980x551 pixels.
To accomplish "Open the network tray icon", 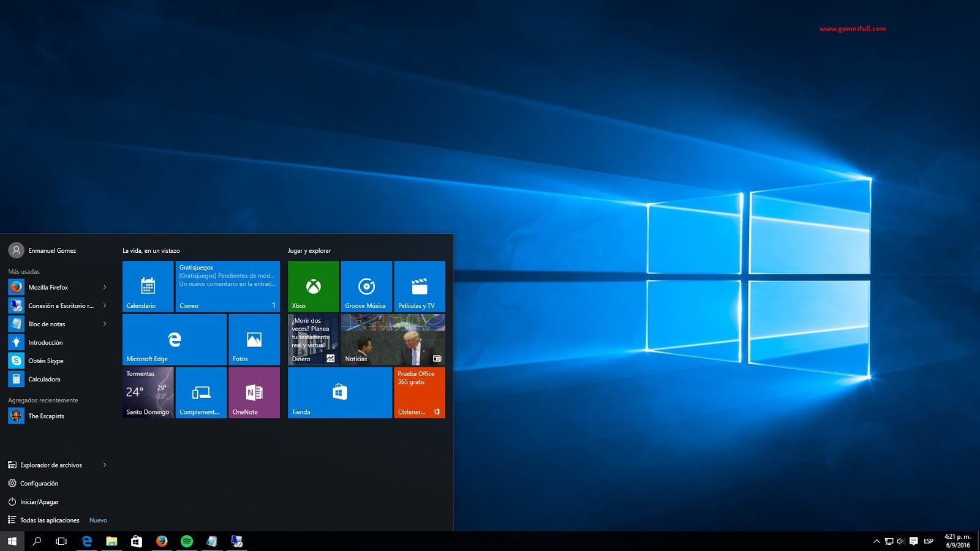I will [x=889, y=541].
